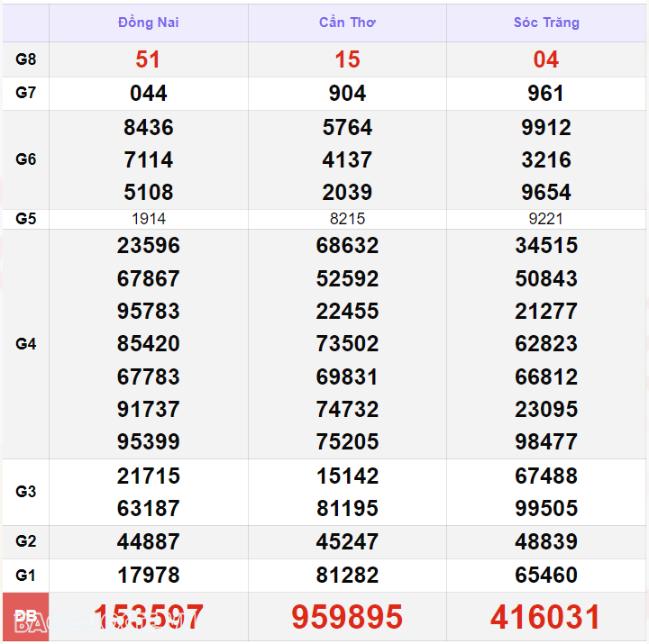Choose G4 number 73502 under Cần Thơ
Image resolution: width=649 pixels, height=644 pixels.
347,344
